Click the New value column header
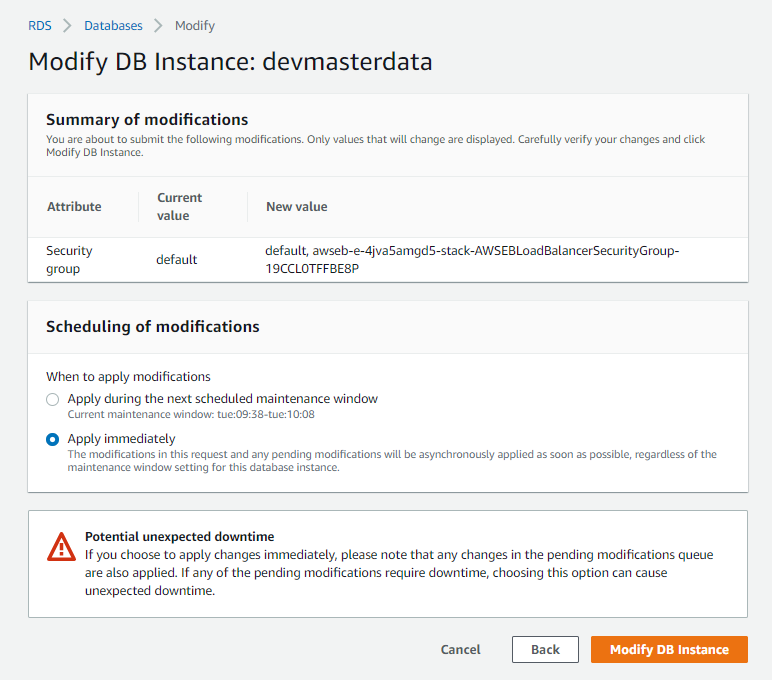This screenshot has height=680, width=772. (297, 207)
